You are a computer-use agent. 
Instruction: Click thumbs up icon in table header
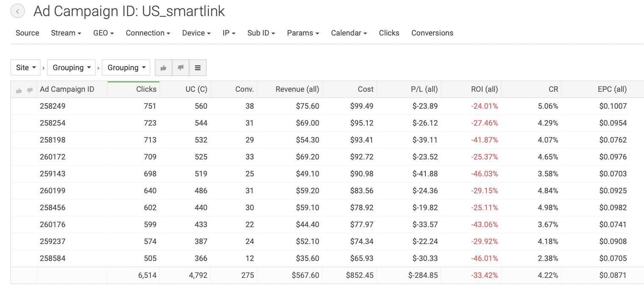coord(19,90)
